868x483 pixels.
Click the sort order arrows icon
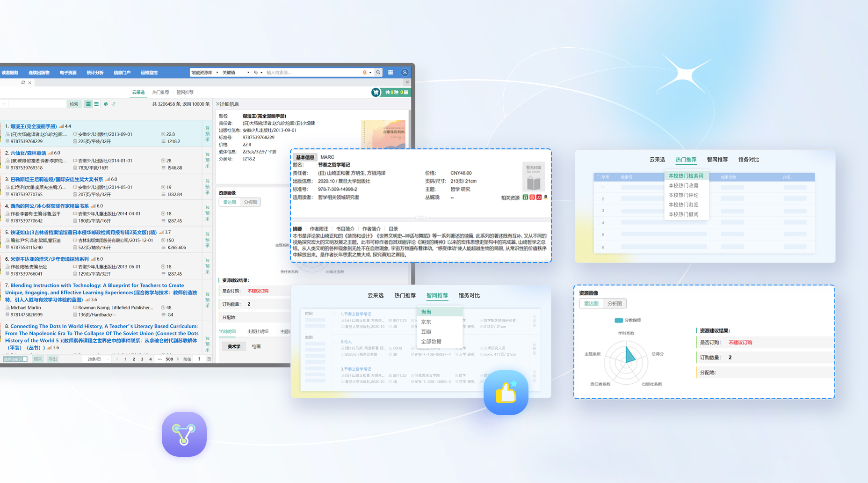point(114,104)
